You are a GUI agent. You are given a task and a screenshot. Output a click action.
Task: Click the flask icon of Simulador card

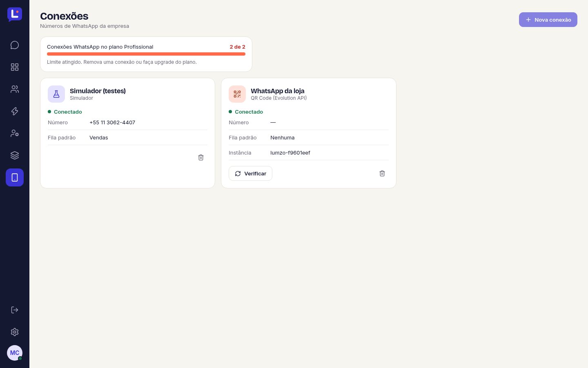click(x=56, y=94)
